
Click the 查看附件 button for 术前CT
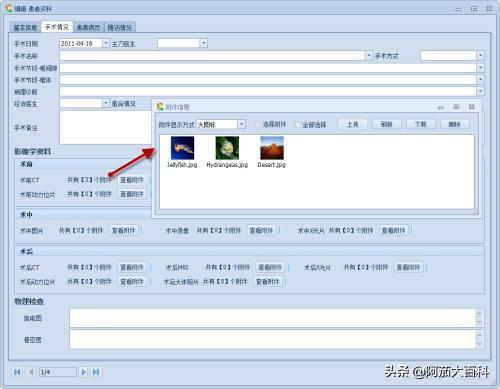132,180
